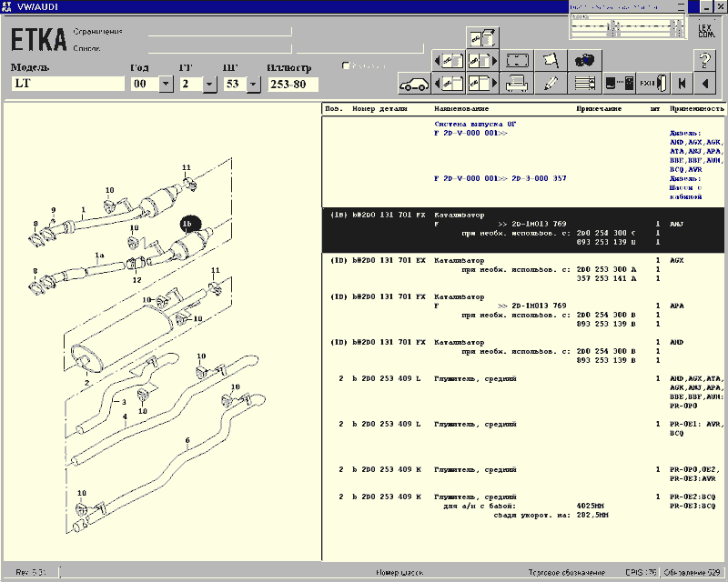
Task: Click the 282,5MM shortening value
Action: pos(592,515)
